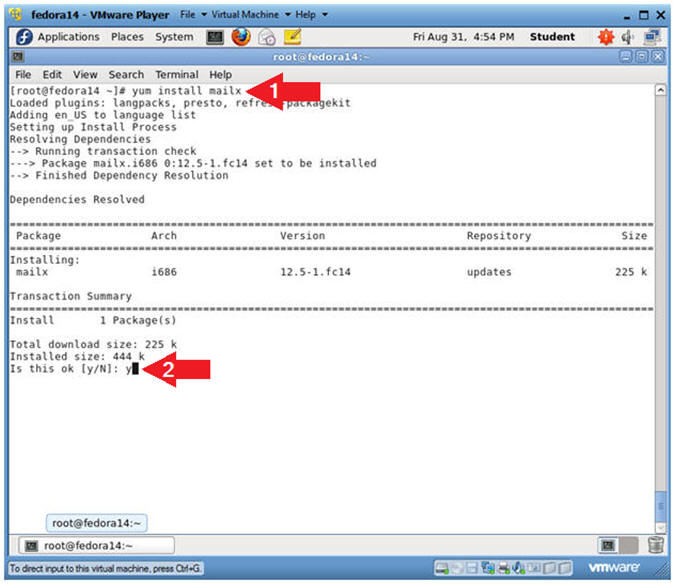This screenshot has width=675, height=584.
Task: Close the root@fedora14 terminal window
Action: point(657,56)
